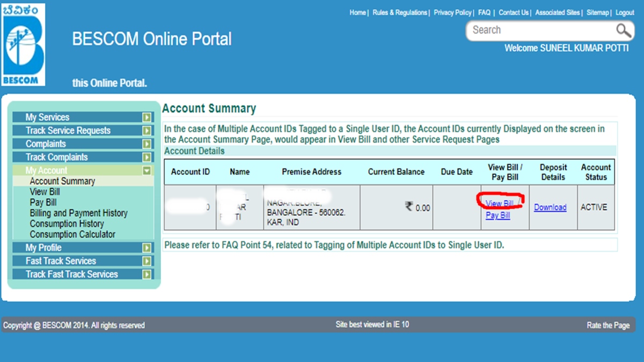Open Consumption History in the sidebar
644x362 pixels.
click(67, 224)
